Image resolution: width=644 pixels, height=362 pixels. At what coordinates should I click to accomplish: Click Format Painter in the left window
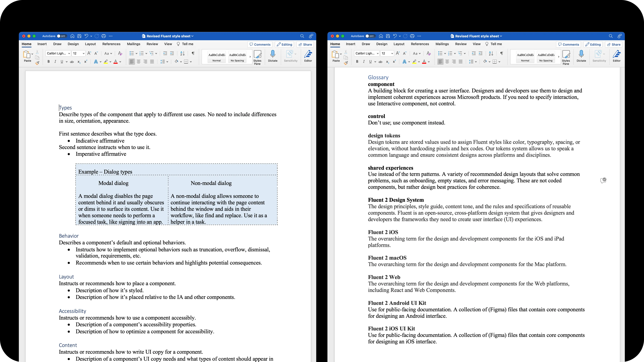pos(37,63)
